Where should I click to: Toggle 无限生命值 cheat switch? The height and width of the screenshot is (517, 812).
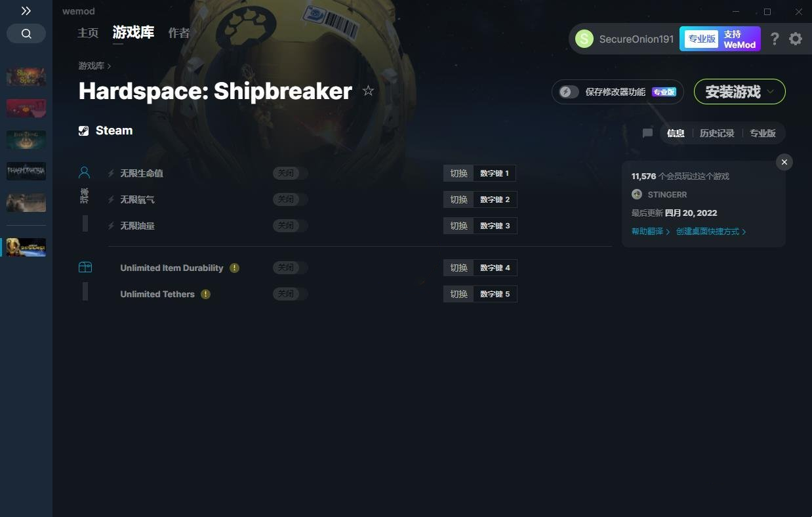click(x=291, y=173)
